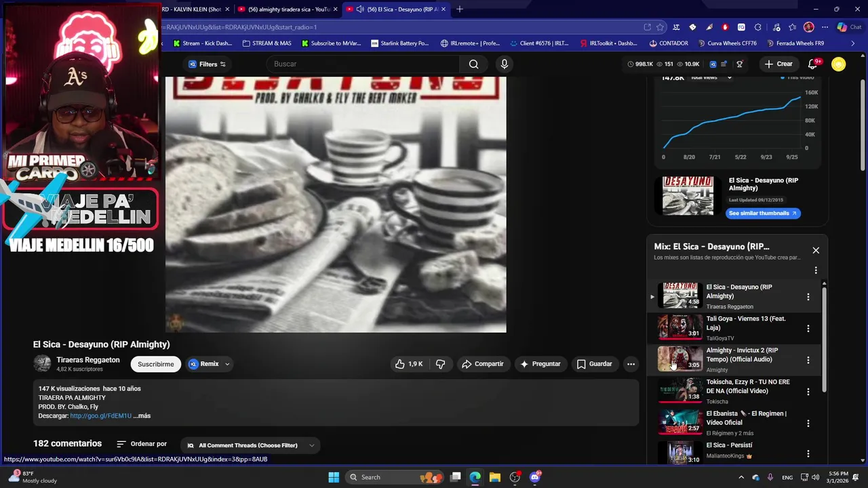
Task: Save video with Guardar button
Action: click(x=595, y=364)
